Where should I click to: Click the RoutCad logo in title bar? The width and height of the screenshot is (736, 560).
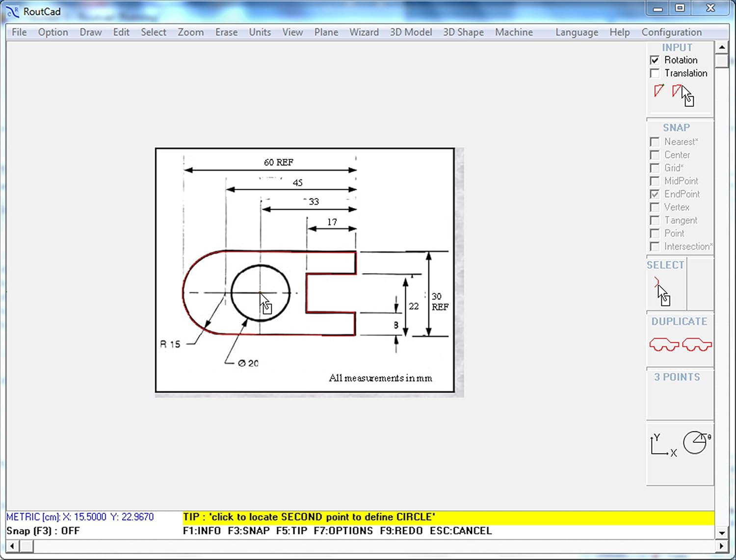coord(13,12)
